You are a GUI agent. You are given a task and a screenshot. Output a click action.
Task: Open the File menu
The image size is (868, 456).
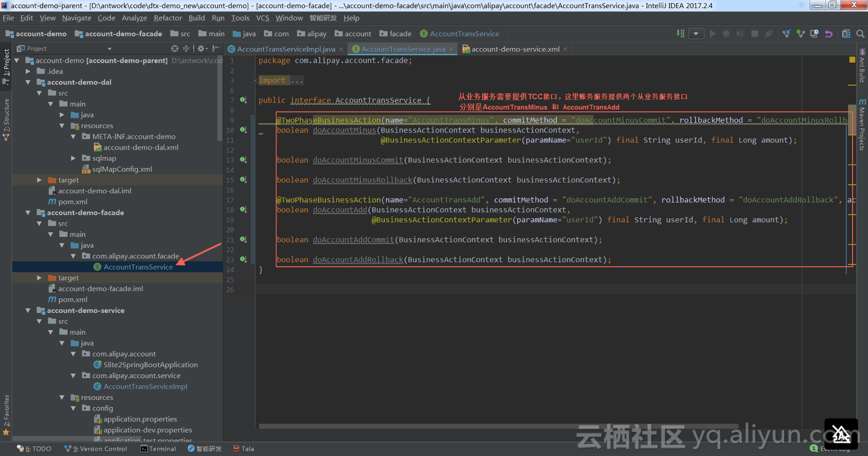9,18
